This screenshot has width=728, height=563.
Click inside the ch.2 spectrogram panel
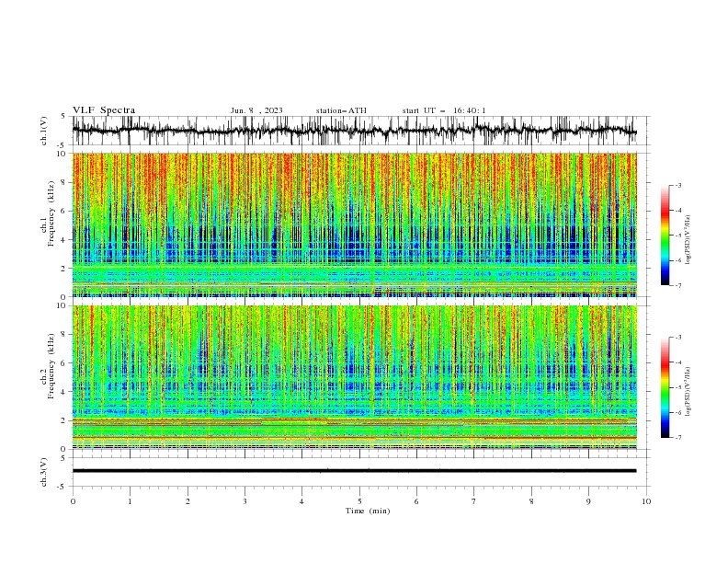pos(354,377)
